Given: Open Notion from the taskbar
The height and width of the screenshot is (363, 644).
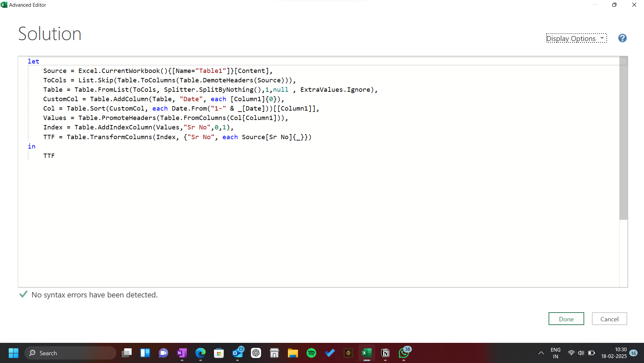Looking at the screenshot, I should coord(385,353).
